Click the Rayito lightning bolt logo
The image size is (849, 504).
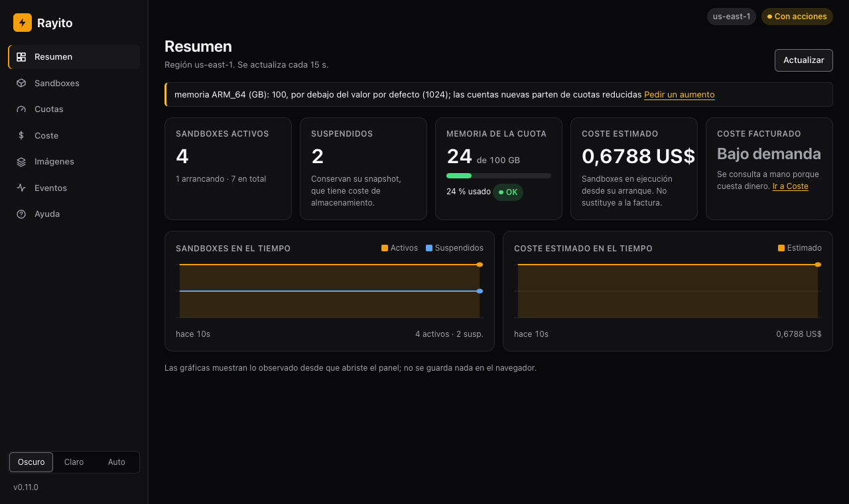pyautogui.click(x=23, y=23)
